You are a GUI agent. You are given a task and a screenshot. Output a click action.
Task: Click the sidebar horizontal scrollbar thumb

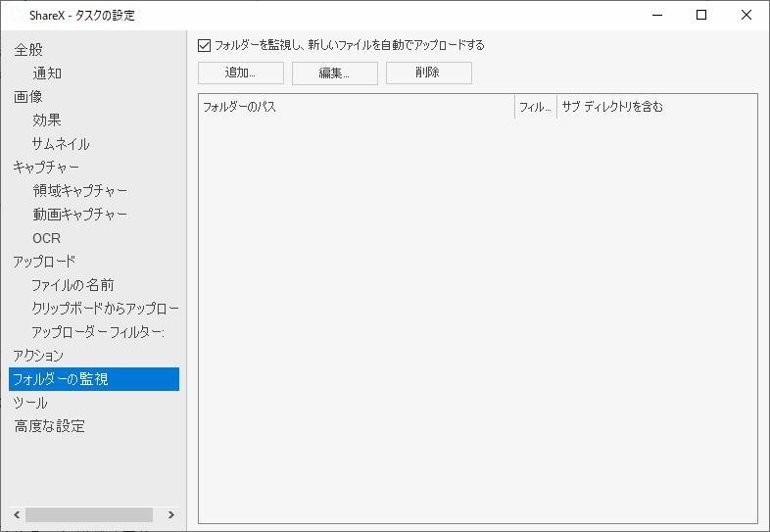(89, 514)
